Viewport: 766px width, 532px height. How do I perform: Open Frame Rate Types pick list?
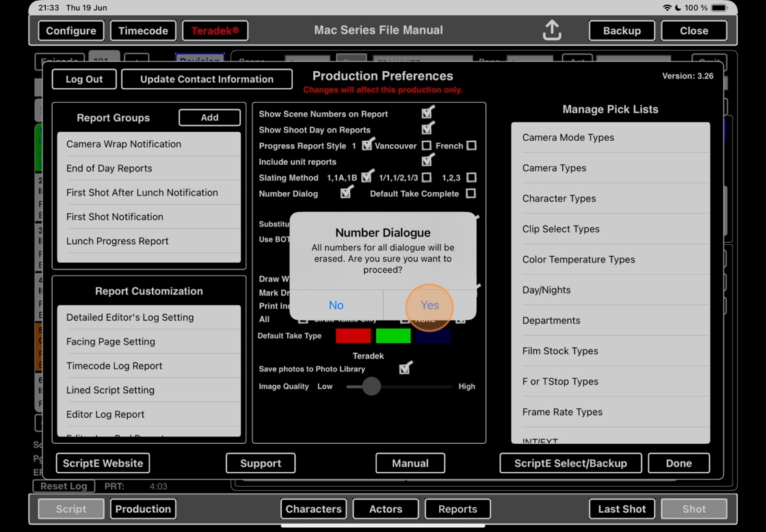pyautogui.click(x=611, y=412)
